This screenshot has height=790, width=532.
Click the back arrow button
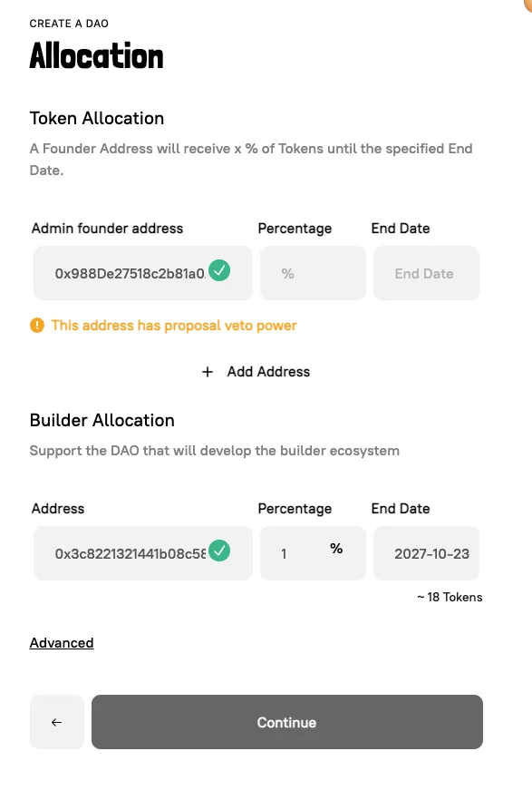click(x=56, y=722)
